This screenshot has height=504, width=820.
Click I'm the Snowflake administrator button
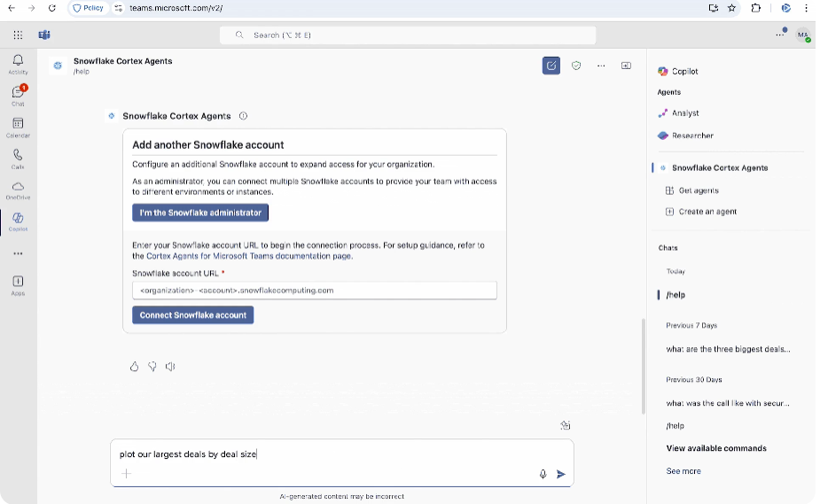coord(200,213)
